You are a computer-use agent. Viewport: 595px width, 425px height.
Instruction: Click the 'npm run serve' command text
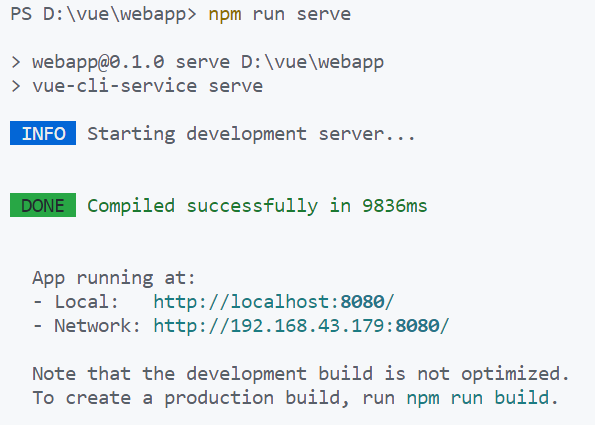280,14
